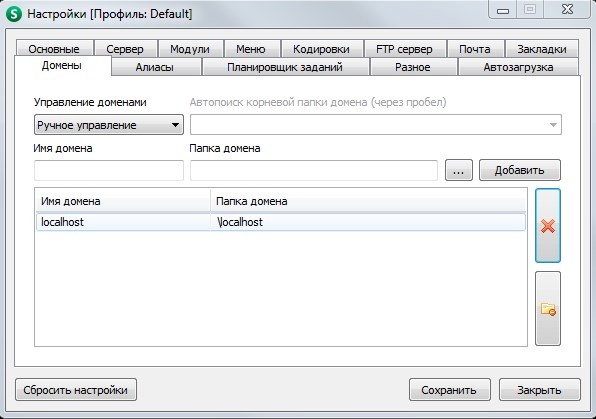Open the Модули tab
The width and height of the screenshot is (596, 419).
click(x=190, y=49)
